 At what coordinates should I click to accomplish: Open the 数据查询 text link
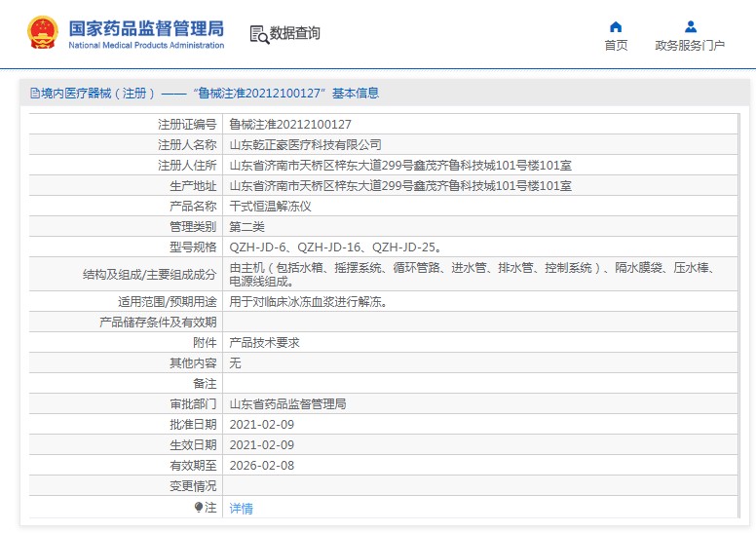point(295,33)
